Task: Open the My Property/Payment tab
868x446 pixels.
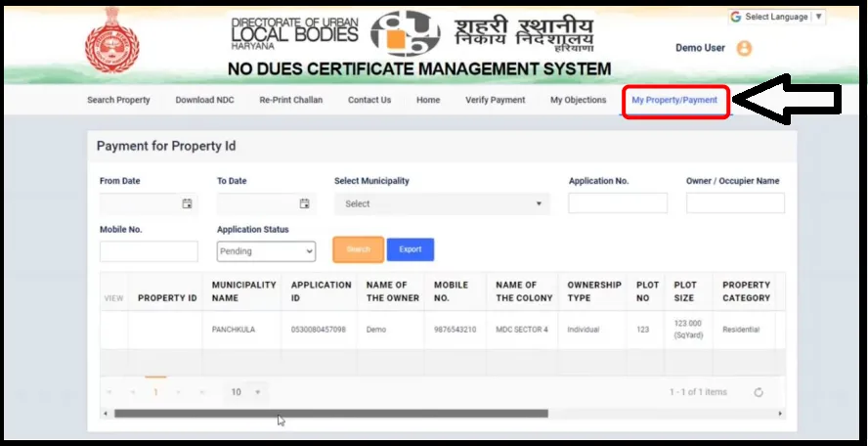Action: pos(674,100)
